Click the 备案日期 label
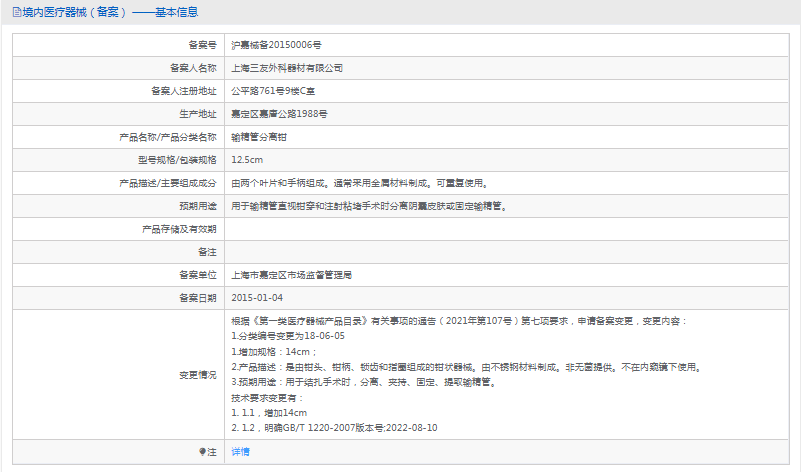 click(x=198, y=298)
